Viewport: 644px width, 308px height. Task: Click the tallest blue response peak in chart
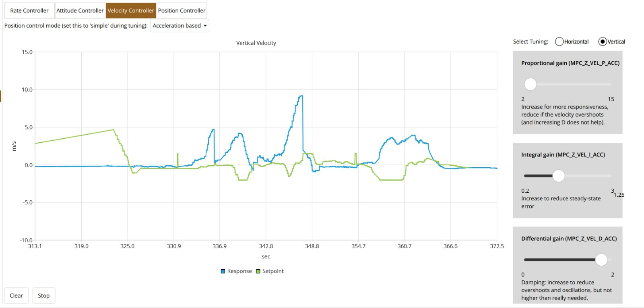pyautogui.click(x=301, y=96)
